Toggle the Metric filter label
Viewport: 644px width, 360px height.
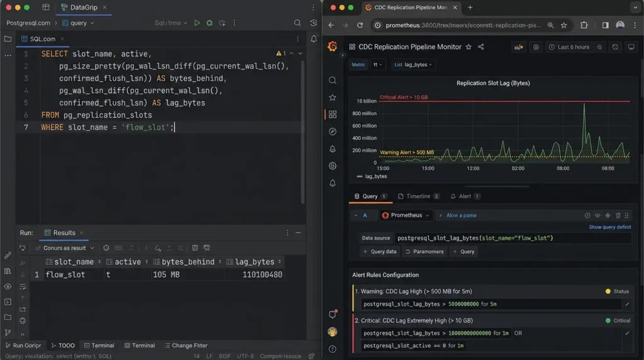(x=358, y=65)
